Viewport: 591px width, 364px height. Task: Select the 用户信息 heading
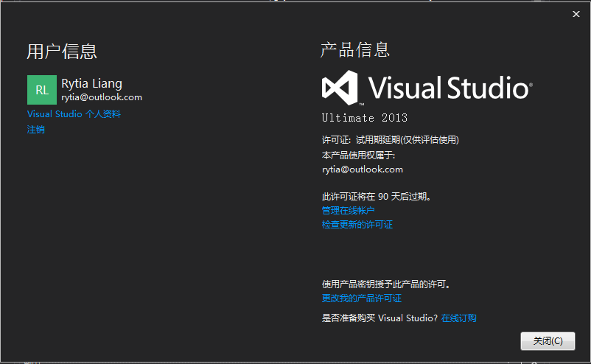(62, 52)
